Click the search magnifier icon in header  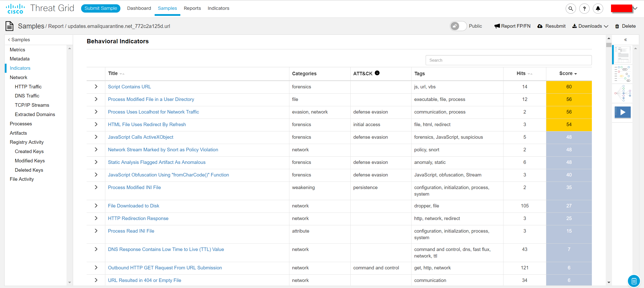571,9
